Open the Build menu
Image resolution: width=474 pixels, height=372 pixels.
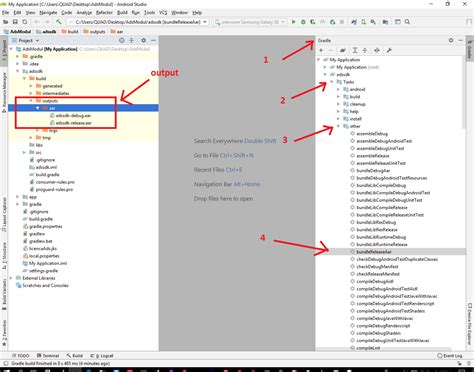click(x=122, y=13)
